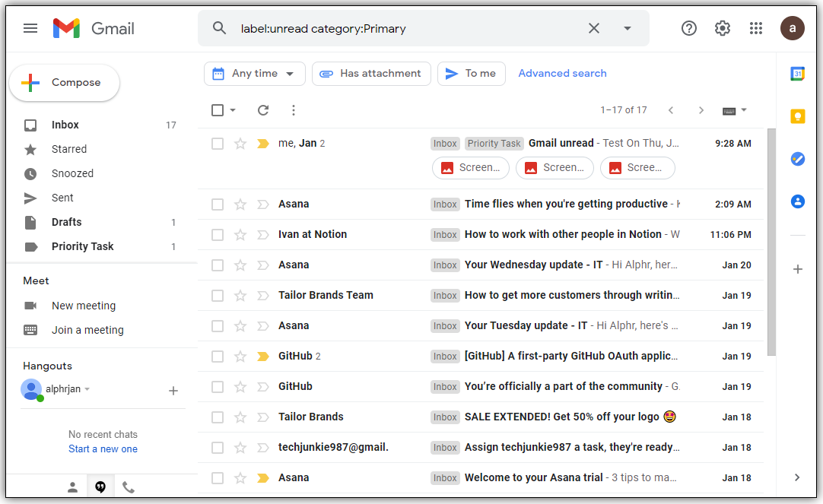Open the first Screen... attachment chip

[471, 168]
